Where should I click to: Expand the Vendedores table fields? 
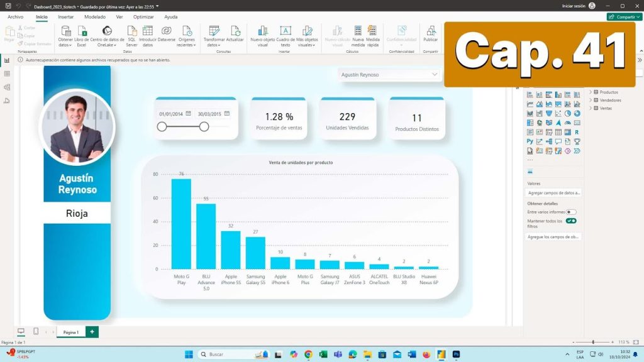[x=591, y=100]
